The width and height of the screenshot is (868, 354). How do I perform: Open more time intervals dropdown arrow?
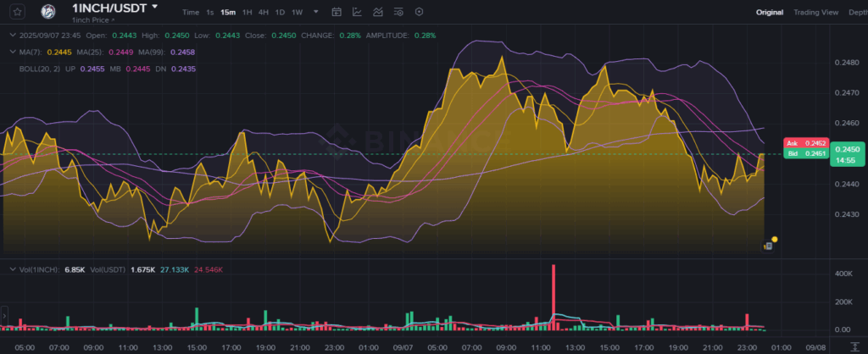point(316,13)
